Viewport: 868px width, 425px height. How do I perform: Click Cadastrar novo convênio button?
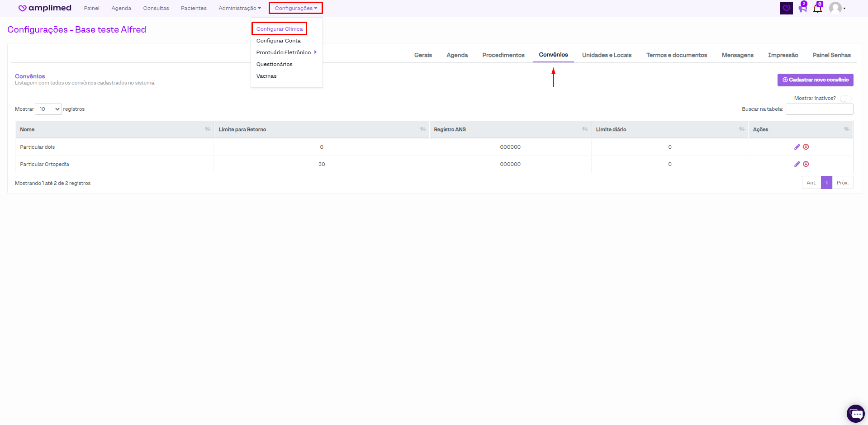[x=815, y=80]
